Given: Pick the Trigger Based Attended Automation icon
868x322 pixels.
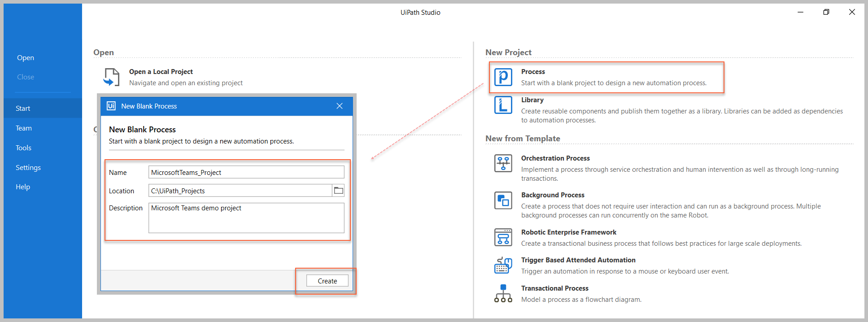Looking at the screenshot, I should [x=503, y=265].
